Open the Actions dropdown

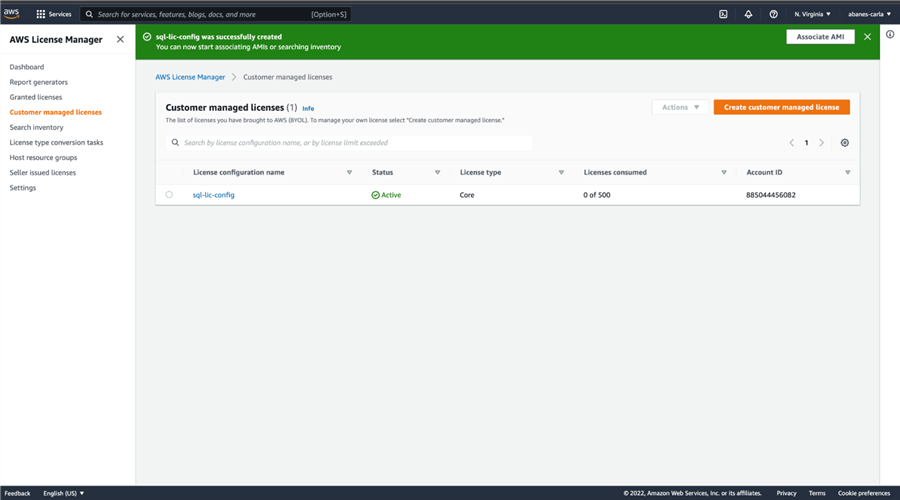coord(680,107)
